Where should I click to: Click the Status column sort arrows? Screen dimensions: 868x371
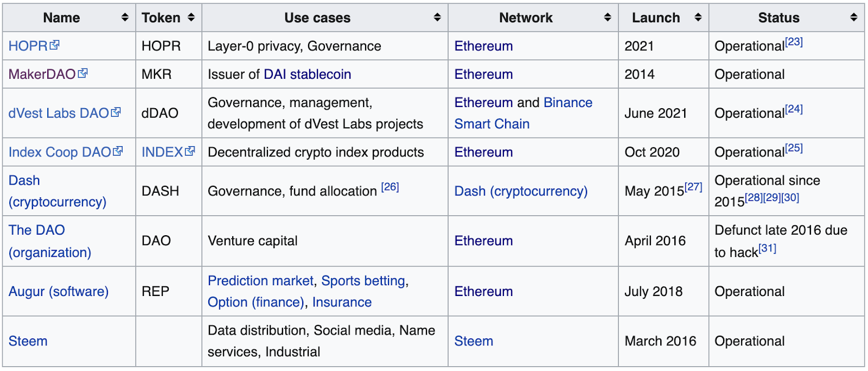pos(854,17)
